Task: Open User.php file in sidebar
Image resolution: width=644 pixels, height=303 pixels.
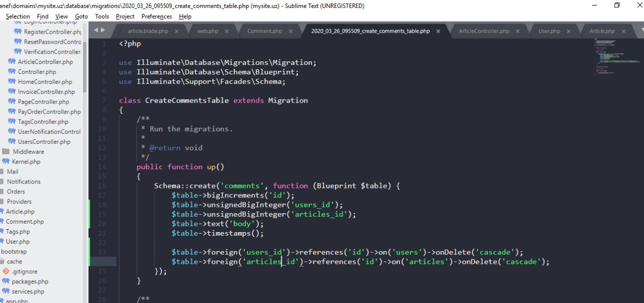Action: (18, 242)
